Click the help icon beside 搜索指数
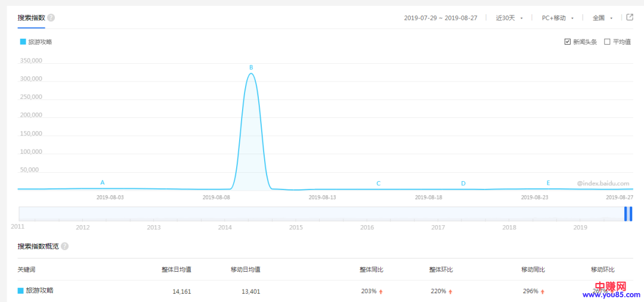The image size is (644, 302). (x=51, y=18)
